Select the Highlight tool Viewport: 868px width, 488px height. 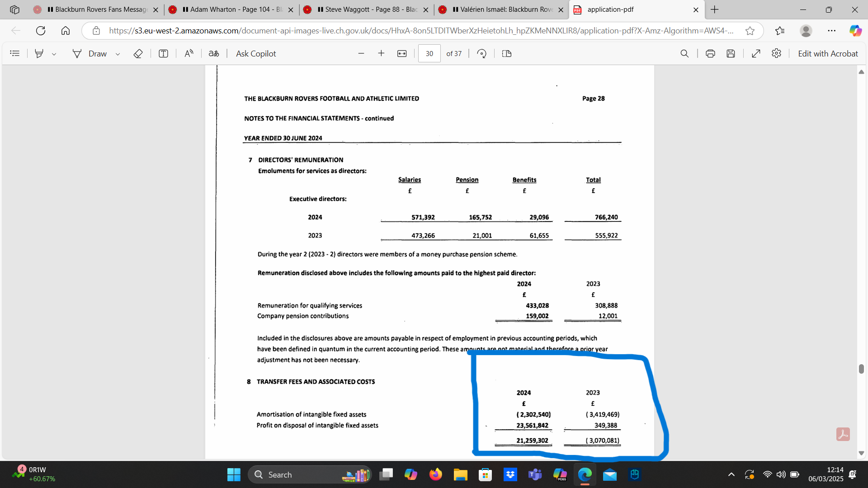coord(39,53)
